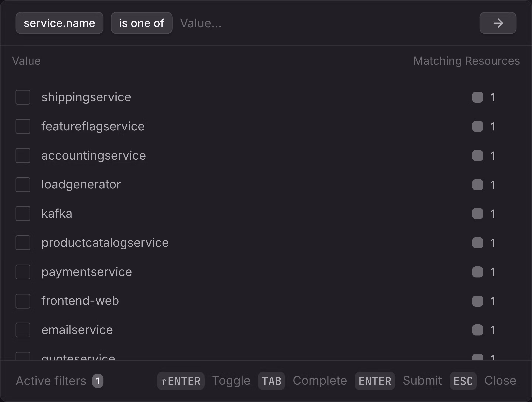This screenshot has width=532, height=402.
Task: Enable the kafka checkbox
Action: 23,214
